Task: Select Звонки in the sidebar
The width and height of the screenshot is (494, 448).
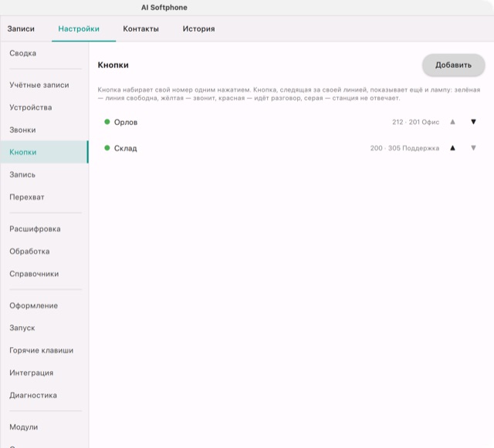Action: point(44,130)
